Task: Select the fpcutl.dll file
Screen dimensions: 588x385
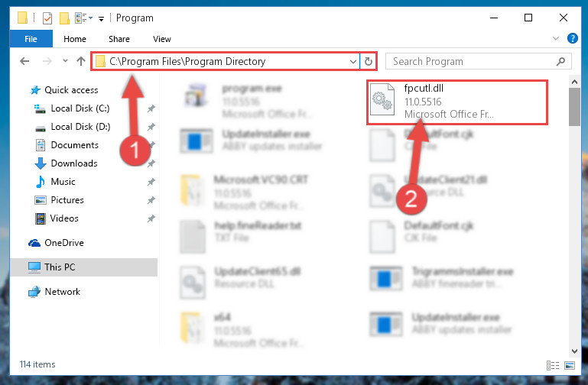Action: tap(456, 102)
